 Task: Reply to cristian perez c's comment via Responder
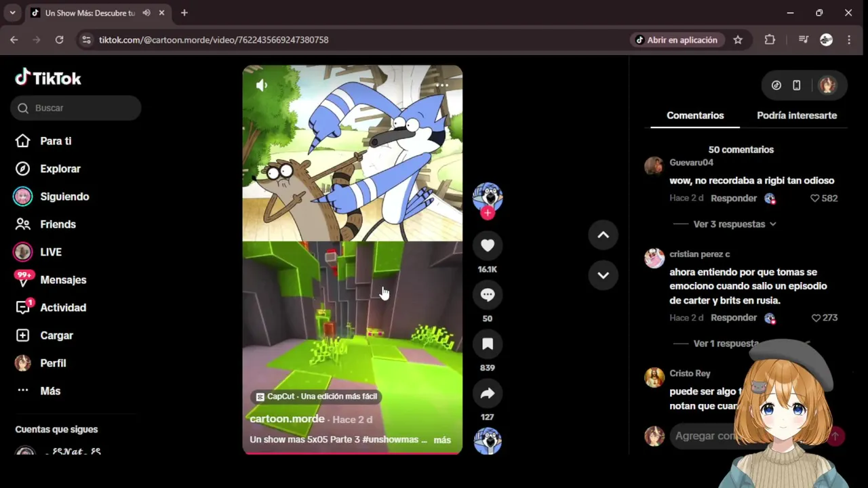point(734,318)
